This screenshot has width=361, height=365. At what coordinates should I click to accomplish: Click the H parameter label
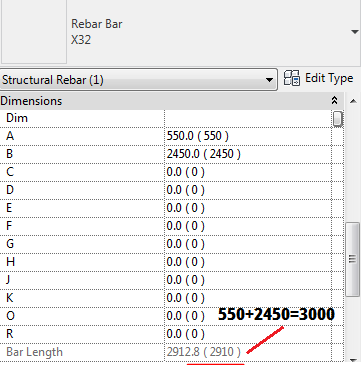tap(10, 262)
